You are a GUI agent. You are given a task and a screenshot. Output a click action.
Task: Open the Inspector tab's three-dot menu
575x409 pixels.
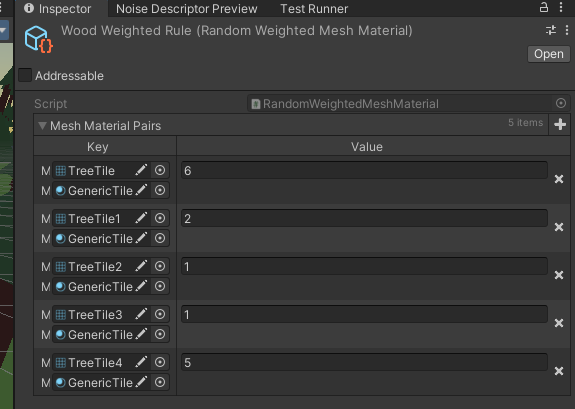[561, 7]
